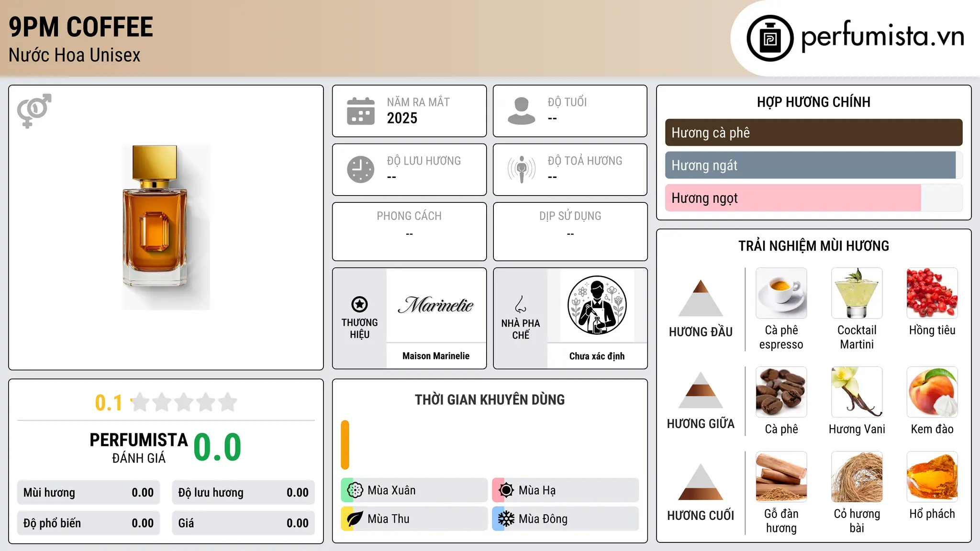The image size is (980, 551).
Task: Click the Giá score row
Action: (243, 523)
